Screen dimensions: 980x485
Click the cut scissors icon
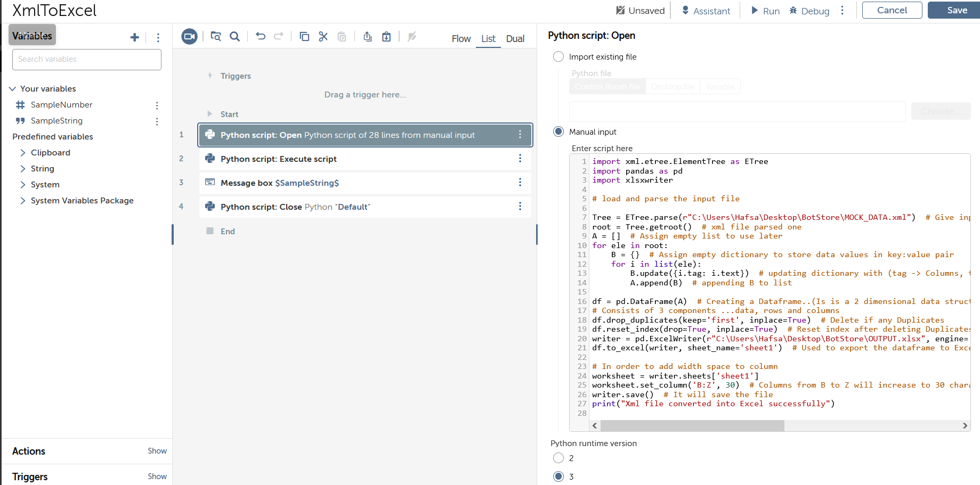click(323, 36)
